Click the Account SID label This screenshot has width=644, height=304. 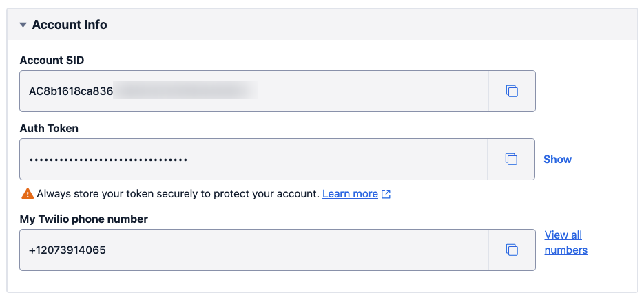(x=52, y=60)
